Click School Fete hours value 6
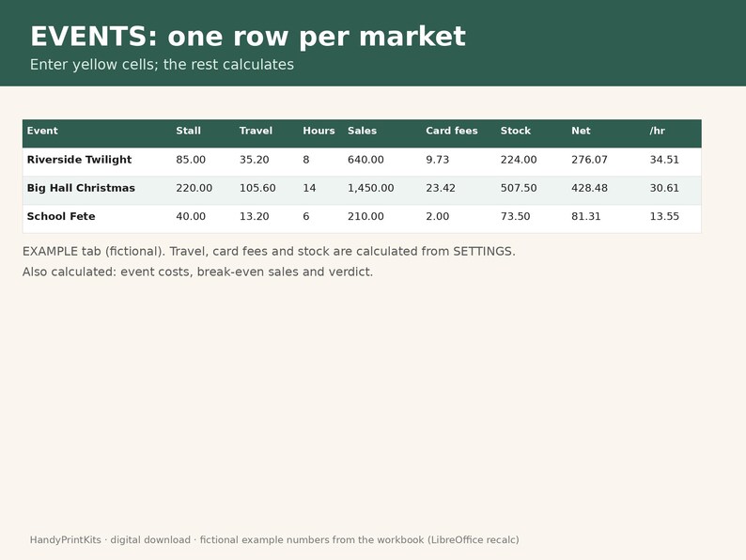 coord(306,216)
